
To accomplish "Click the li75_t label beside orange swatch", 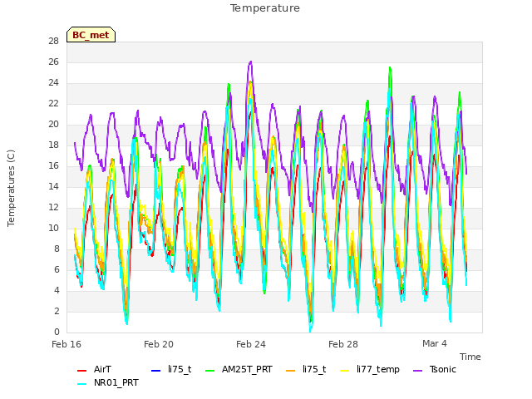I will pos(314,369).
